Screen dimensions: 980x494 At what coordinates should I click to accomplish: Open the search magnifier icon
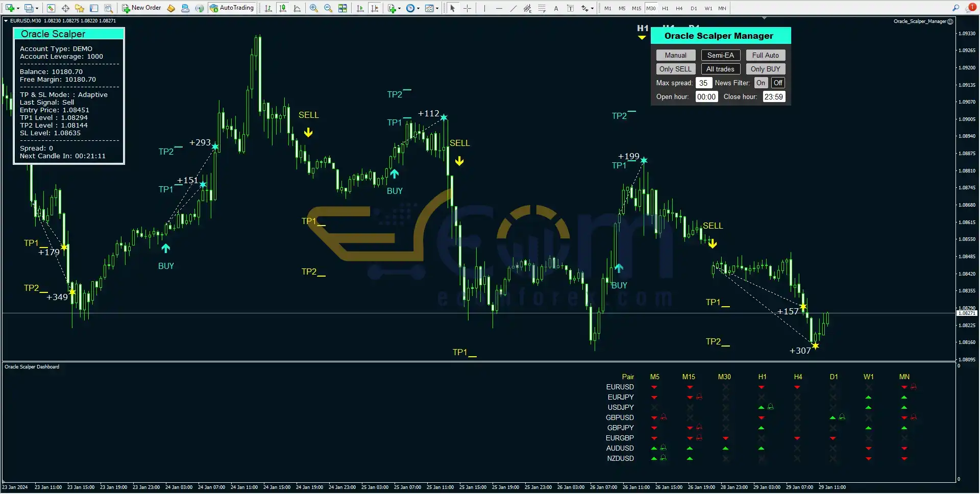coord(955,8)
